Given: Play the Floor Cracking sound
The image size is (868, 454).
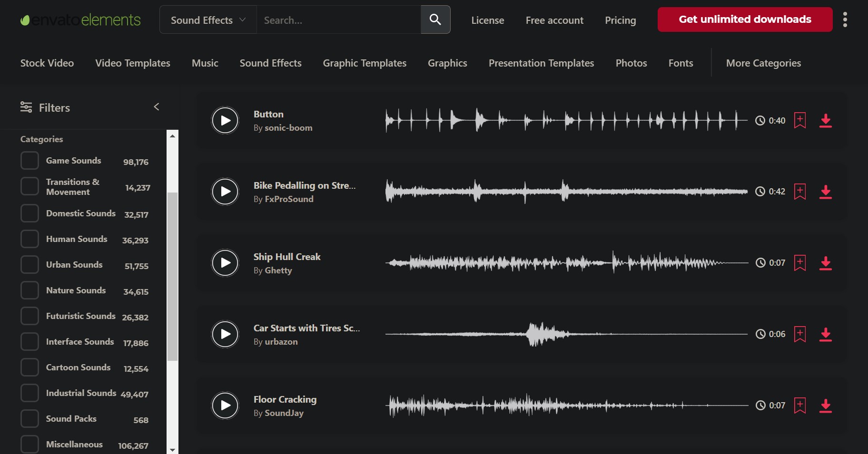Looking at the screenshot, I should click(225, 406).
